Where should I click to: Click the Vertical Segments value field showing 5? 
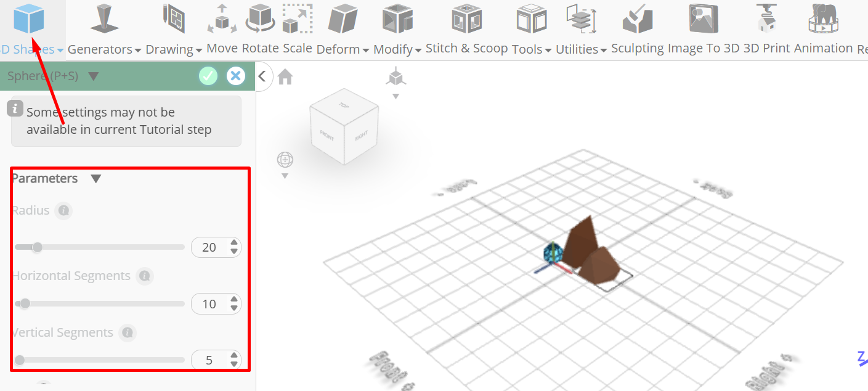pyautogui.click(x=209, y=360)
